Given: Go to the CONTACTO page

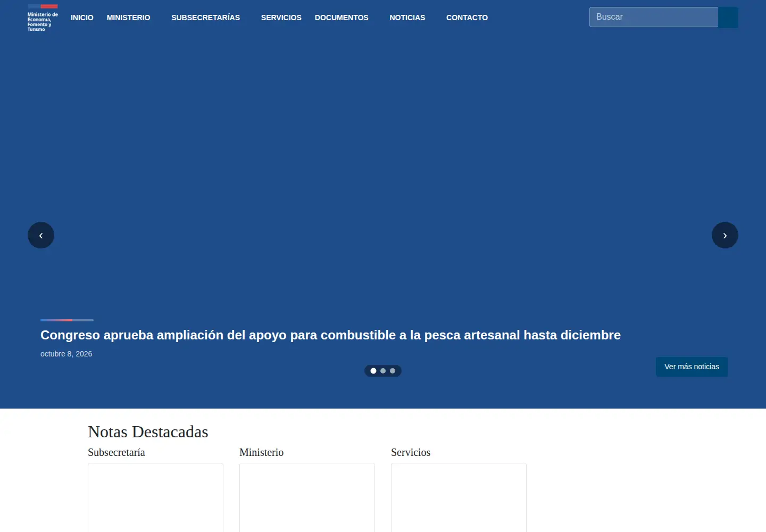Looking at the screenshot, I should click(x=467, y=18).
